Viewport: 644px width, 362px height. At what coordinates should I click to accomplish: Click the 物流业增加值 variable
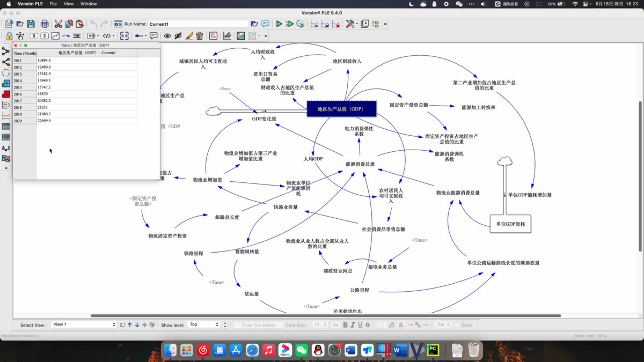pos(208,180)
